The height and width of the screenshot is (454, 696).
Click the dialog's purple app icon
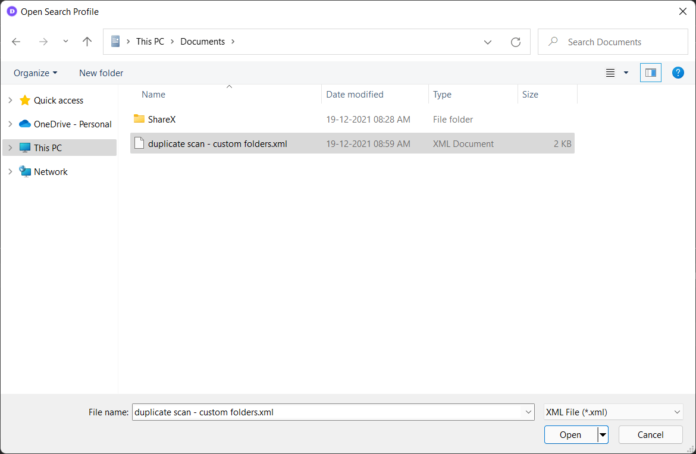coord(12,12)
